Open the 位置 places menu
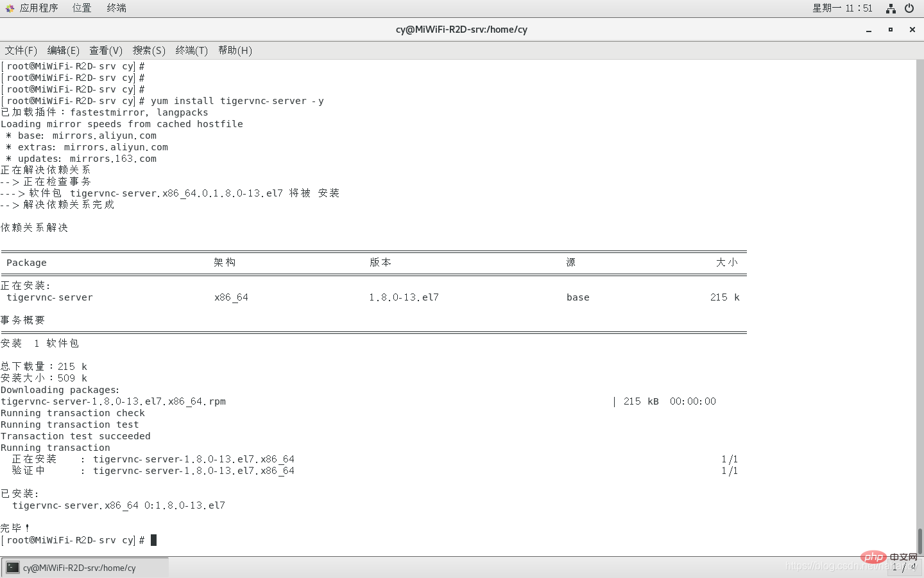924x578 pixels. click(x=81, y=8)
